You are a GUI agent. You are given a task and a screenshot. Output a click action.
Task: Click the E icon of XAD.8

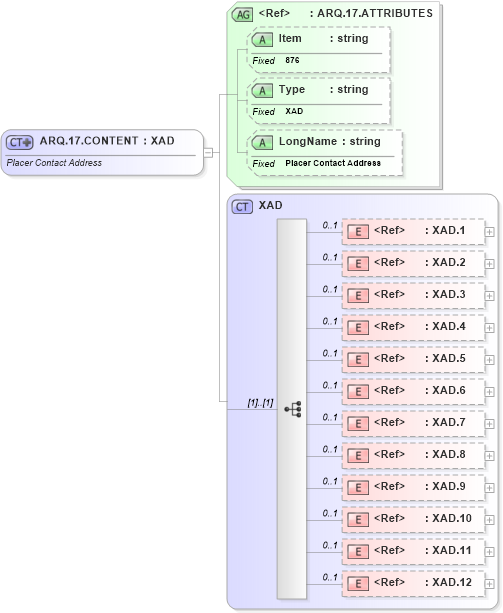[x=358, y=456]
